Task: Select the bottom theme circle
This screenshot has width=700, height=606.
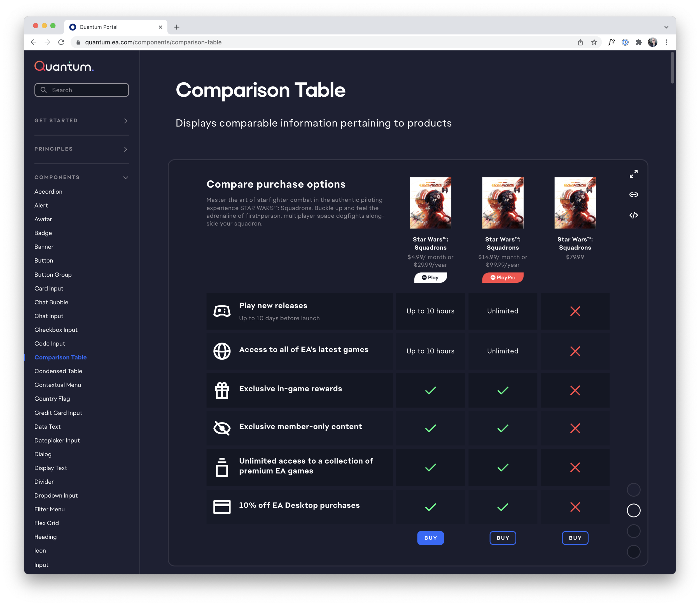Action: [633, 552]
